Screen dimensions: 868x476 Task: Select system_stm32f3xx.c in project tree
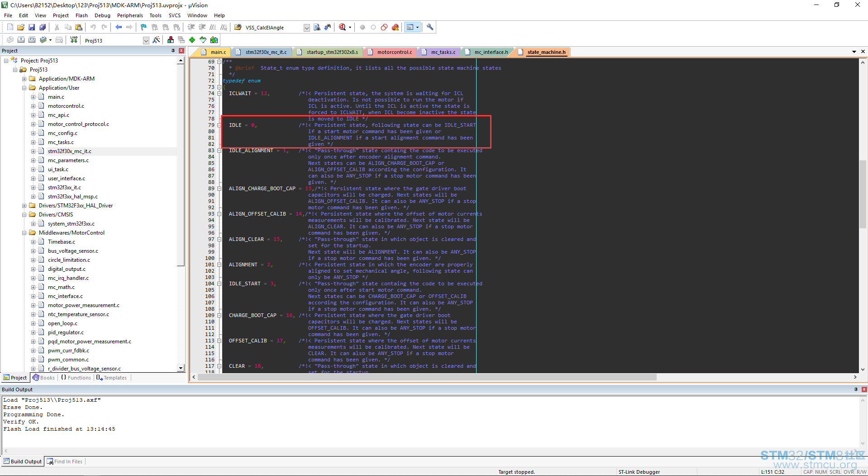click(71, 224)
